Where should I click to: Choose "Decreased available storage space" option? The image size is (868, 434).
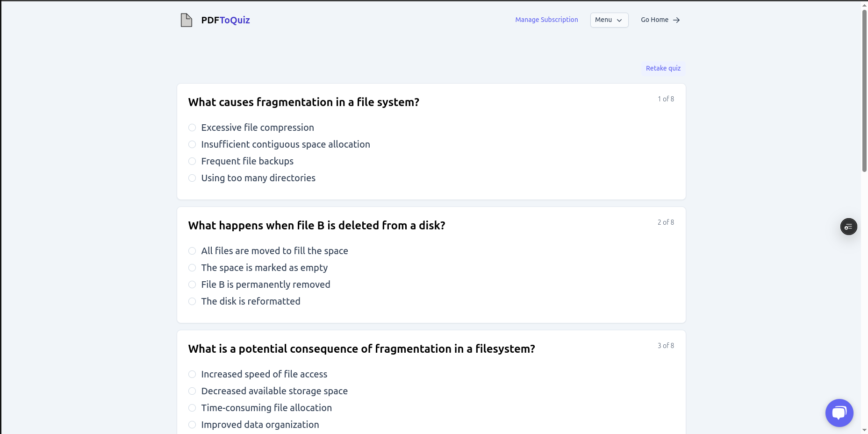pyautogui.click(x=192, y=391)
